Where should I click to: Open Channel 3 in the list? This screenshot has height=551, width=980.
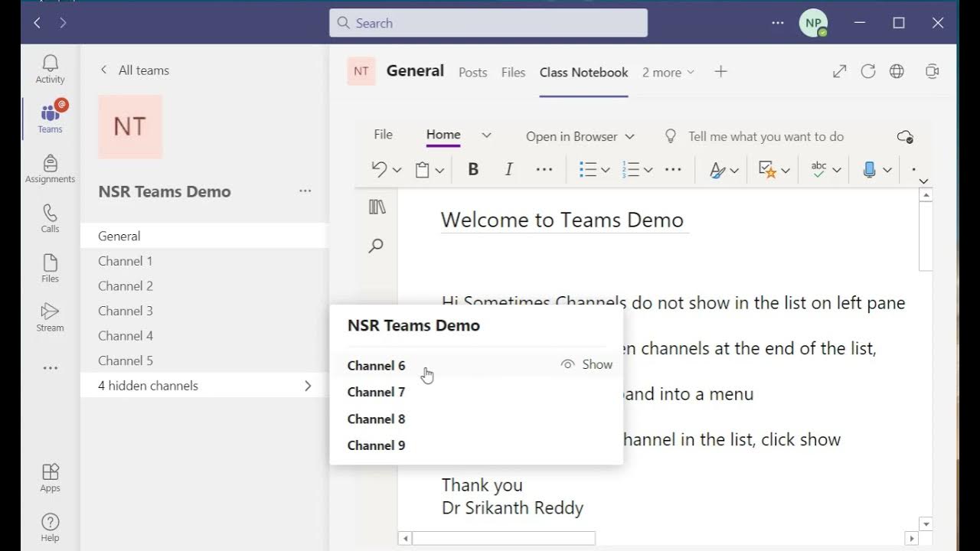204,311
